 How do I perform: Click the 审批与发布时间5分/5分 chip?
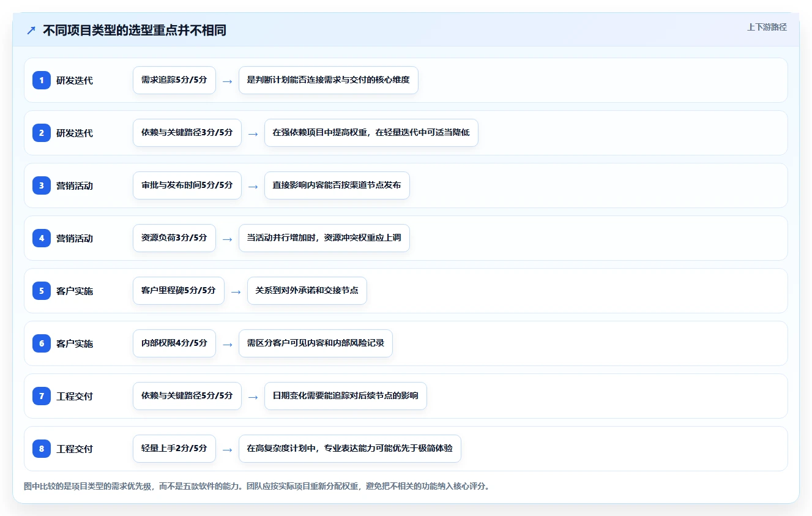coord(187,185)
